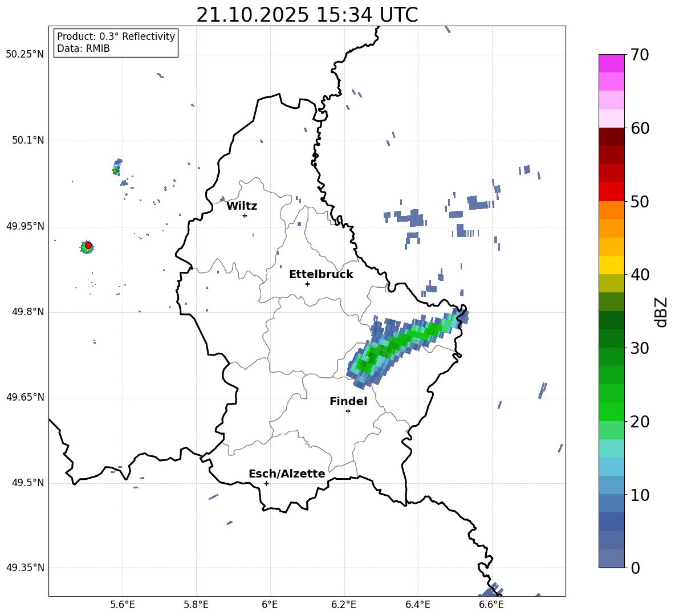Click the colorbar value 40

pyautogui.click(x=640, y=275)
